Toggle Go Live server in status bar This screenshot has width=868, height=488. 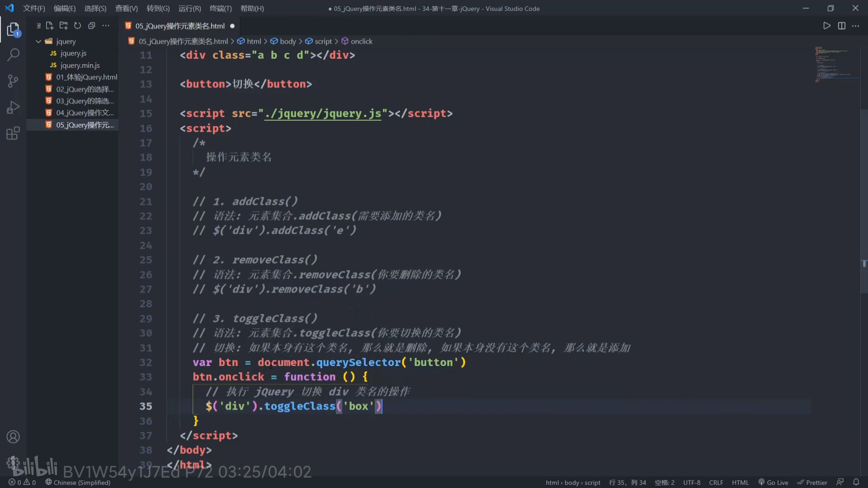pos(773,482)
